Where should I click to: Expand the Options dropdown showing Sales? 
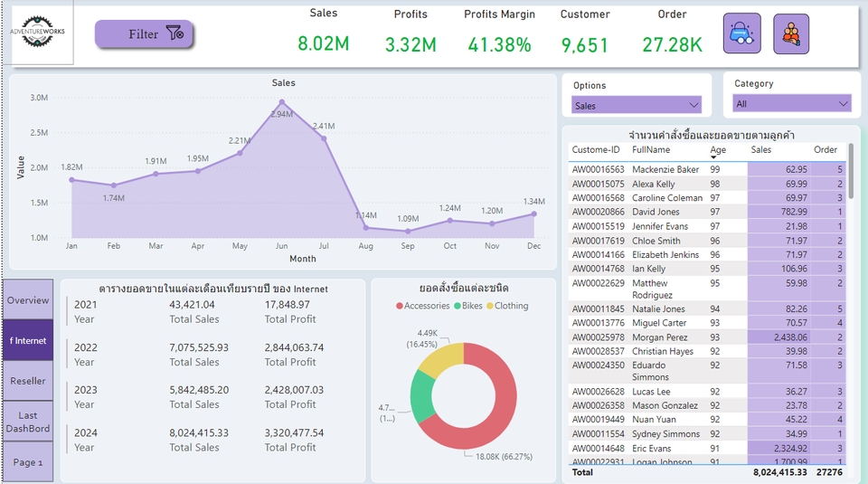[693, 105]
